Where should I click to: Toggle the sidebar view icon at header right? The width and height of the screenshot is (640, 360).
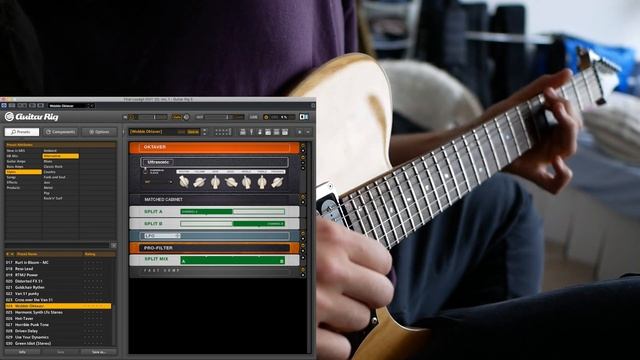click(304, 117)
